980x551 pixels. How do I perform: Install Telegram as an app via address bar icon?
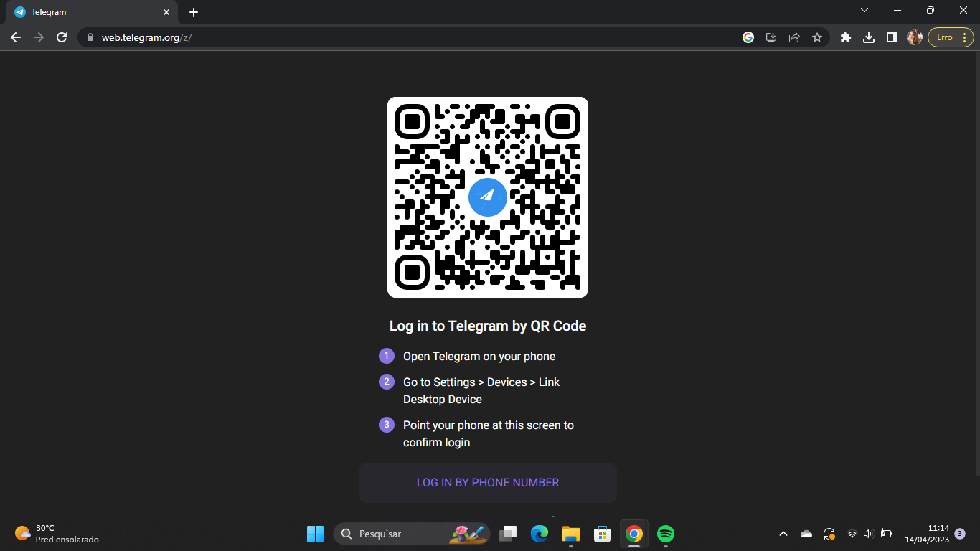[x=771, y=37]
